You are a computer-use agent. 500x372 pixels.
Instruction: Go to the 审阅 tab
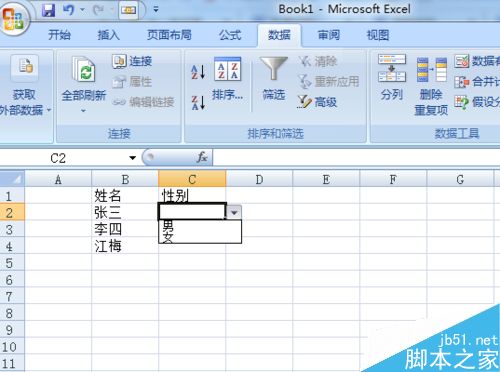pos(328,35)
